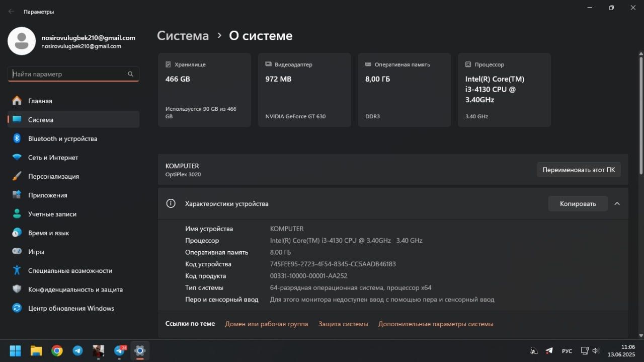Open the System protection link
The width and height of the screenshot is (644, 362).
coord(343,324)
